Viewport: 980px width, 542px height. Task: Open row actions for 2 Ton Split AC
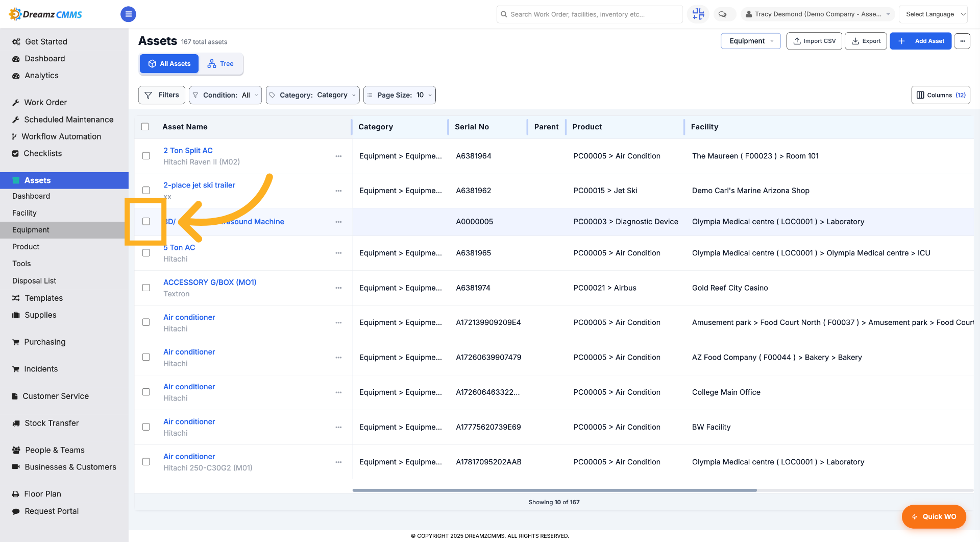click(x=338, y=156)
